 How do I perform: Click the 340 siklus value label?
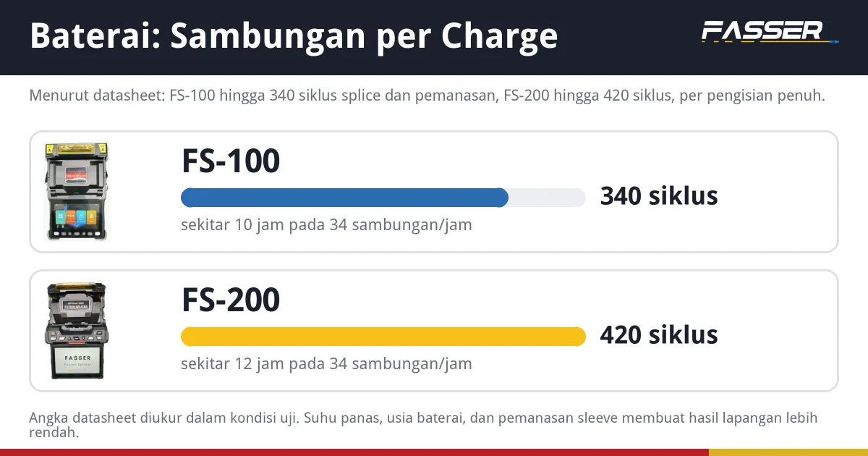coord(659,196)
